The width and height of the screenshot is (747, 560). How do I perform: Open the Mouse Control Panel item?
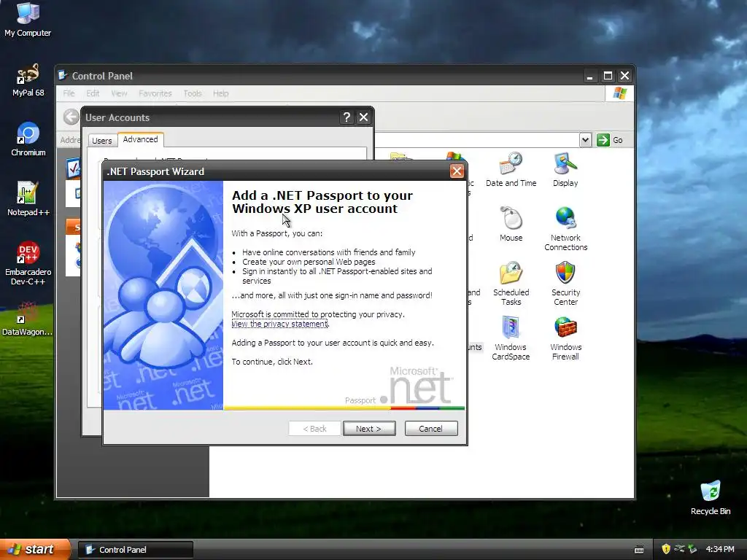[511, 225]
